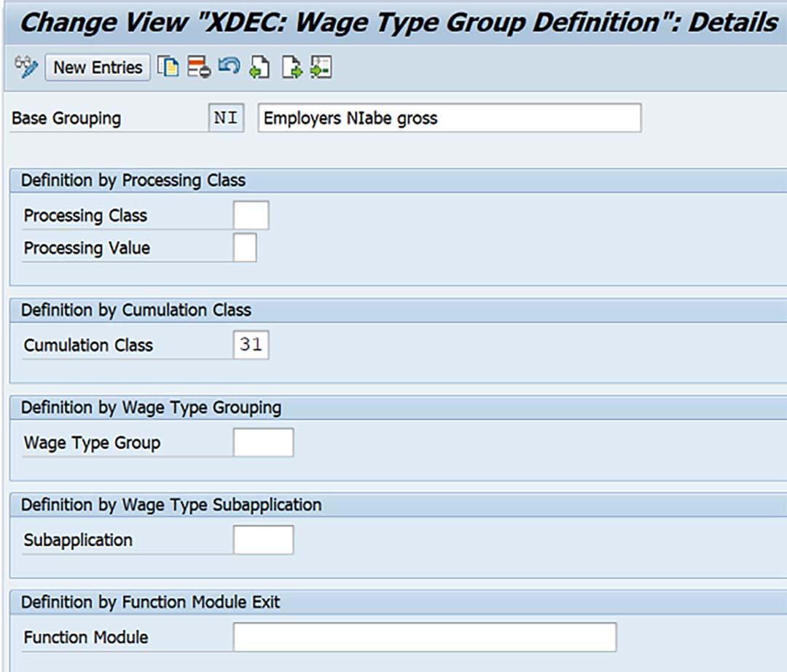Click into the Subapplication field
Viewport: 787px width, 672px height.
[264, 539]
